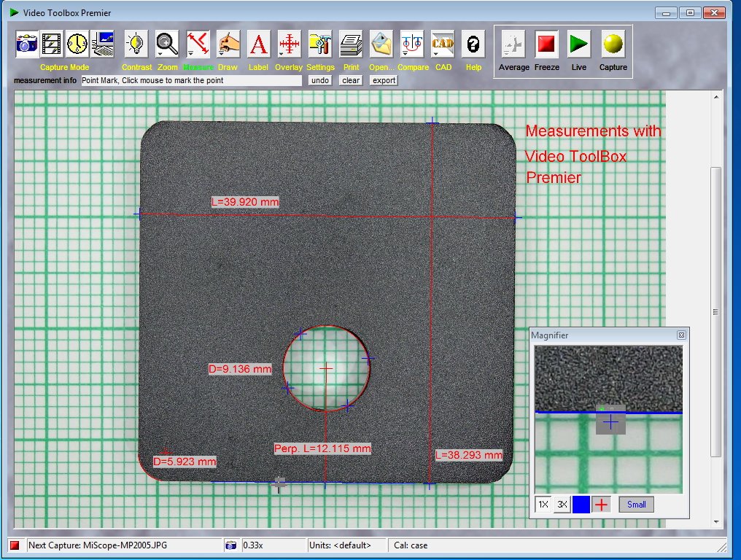Click the Average button

(x=513, y=45)
